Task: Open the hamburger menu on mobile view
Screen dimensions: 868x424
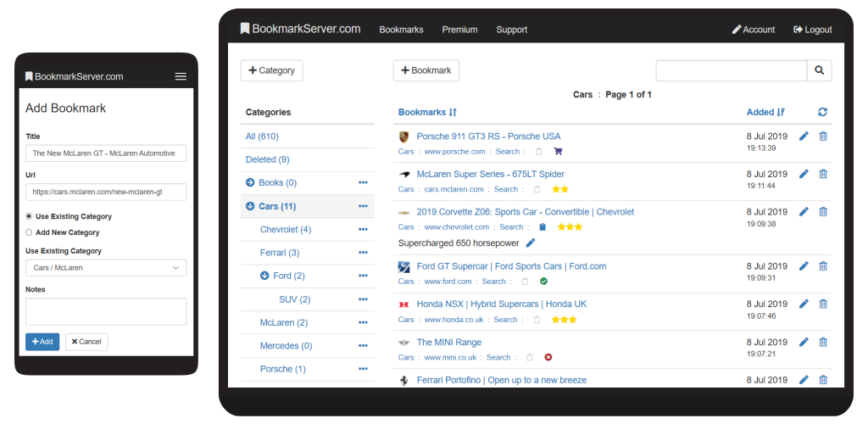Action: 181,76
